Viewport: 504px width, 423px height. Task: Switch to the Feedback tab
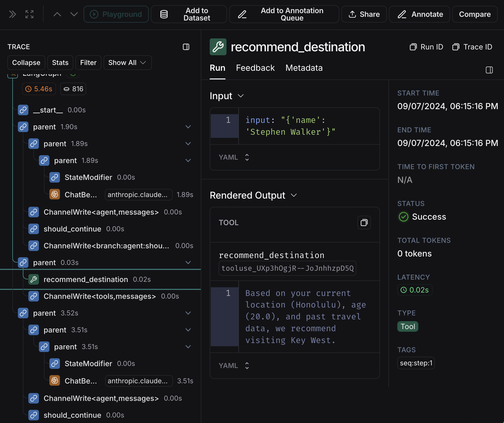pyautogui.click(x=255, y=68)
